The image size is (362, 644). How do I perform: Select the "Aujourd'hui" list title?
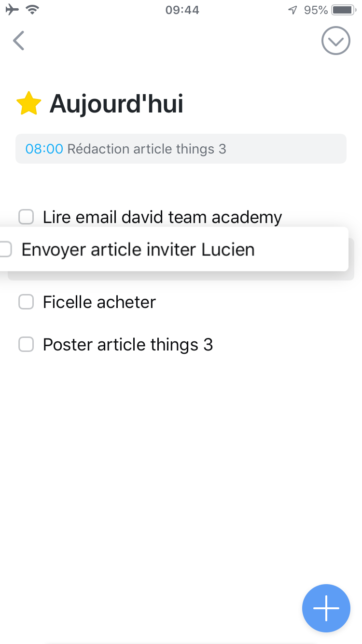pyautogui.click(x=116, y=103)
